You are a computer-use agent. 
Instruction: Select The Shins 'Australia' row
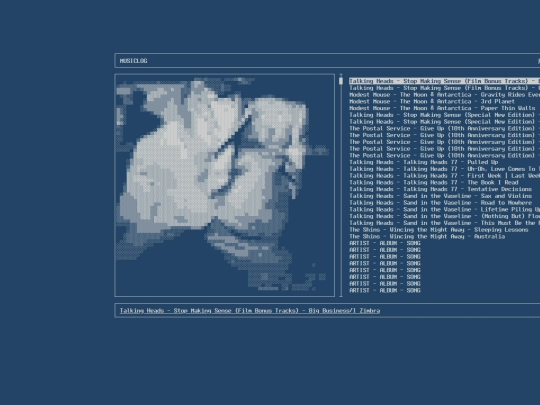427,237
